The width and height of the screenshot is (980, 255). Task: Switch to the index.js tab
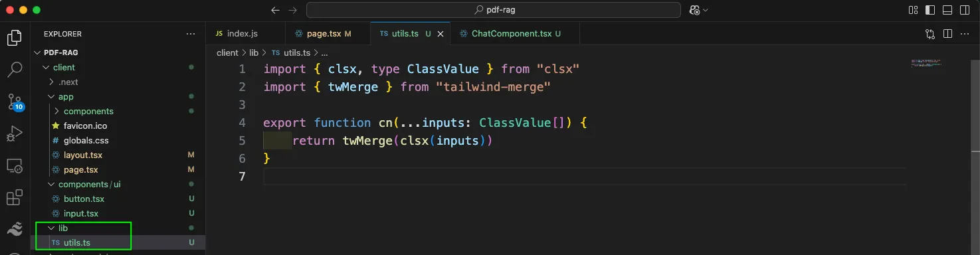pos(245,34)
